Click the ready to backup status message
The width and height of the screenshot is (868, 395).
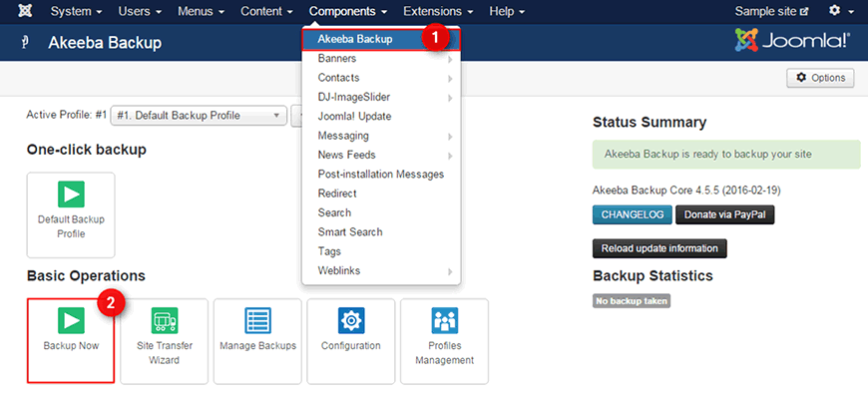726,155
